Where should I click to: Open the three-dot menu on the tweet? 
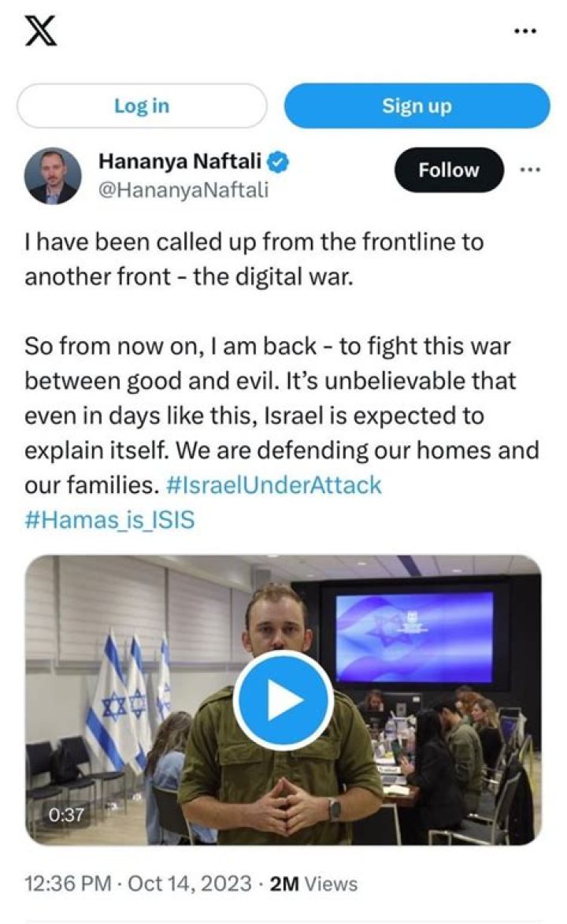coord(528,169)
